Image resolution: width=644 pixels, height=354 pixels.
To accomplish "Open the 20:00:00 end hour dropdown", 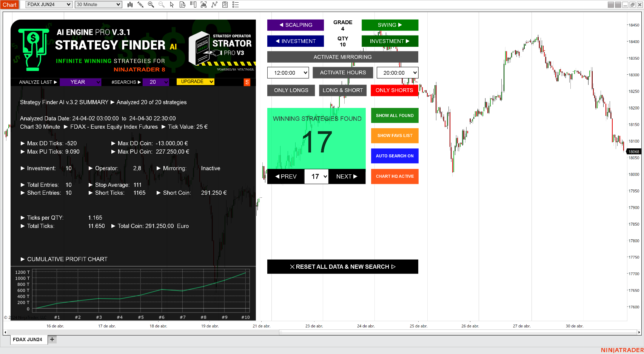I will click(397, 73).
